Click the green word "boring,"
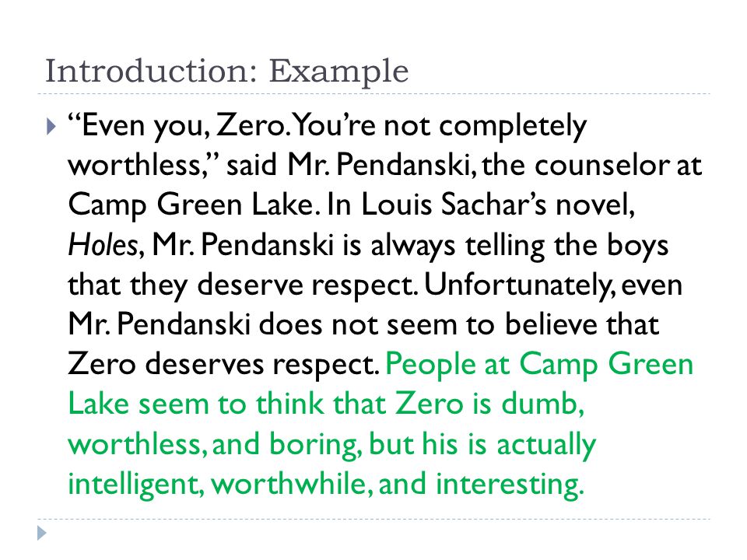 click(314, 445)
